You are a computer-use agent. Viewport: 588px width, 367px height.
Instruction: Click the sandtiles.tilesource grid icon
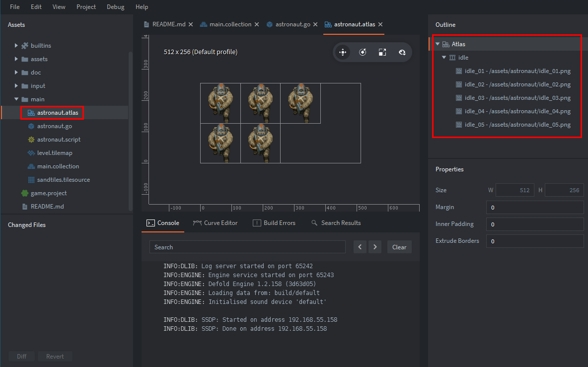[31, 180]
